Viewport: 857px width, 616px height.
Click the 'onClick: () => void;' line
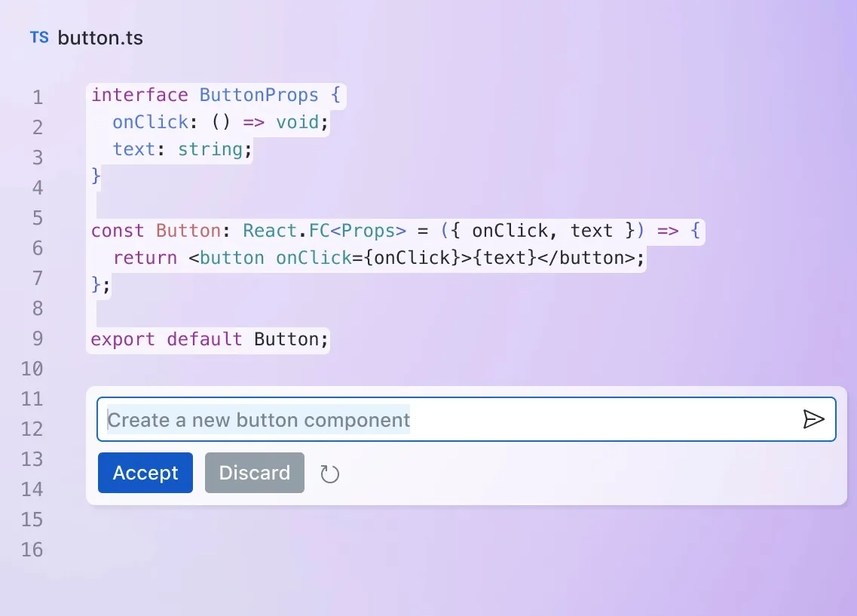coord(220,122)
